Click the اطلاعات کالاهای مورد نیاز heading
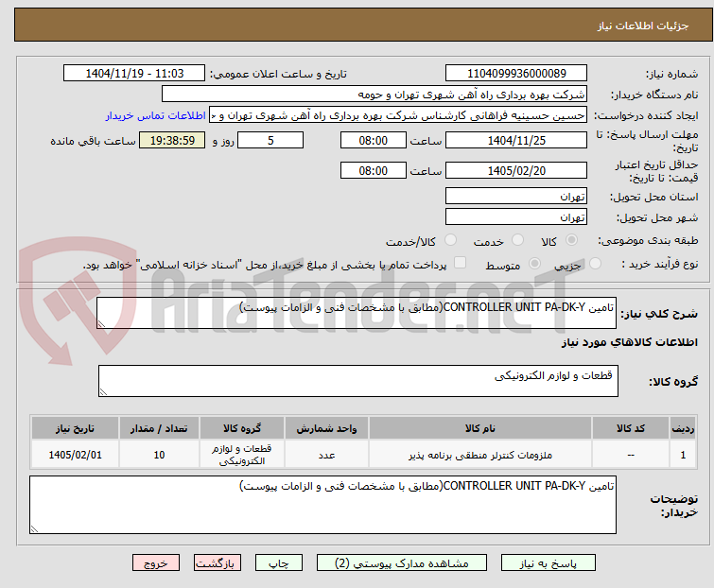 629,342
